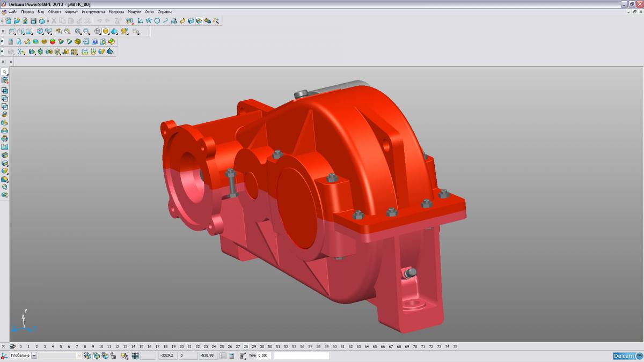Screen dimensions: 644x362
Task: Click the Calculator icon in third toolbar
Action: [11, 41]
